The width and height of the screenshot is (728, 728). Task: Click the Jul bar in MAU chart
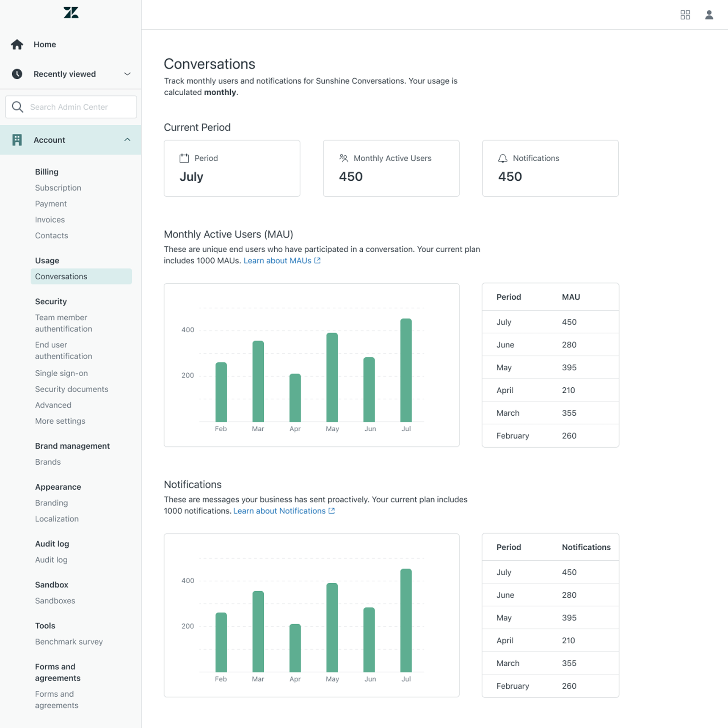point(406,370)
